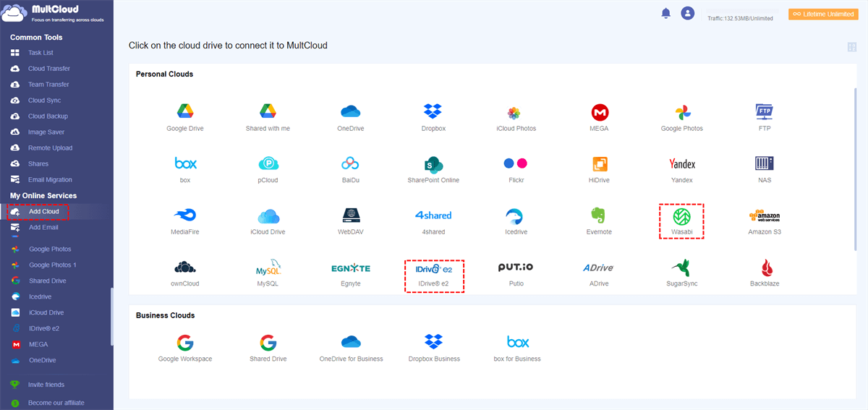Screen dimensions: 868x410
Task: Choose Dropbox Business
Action: (x=433, y=349)
